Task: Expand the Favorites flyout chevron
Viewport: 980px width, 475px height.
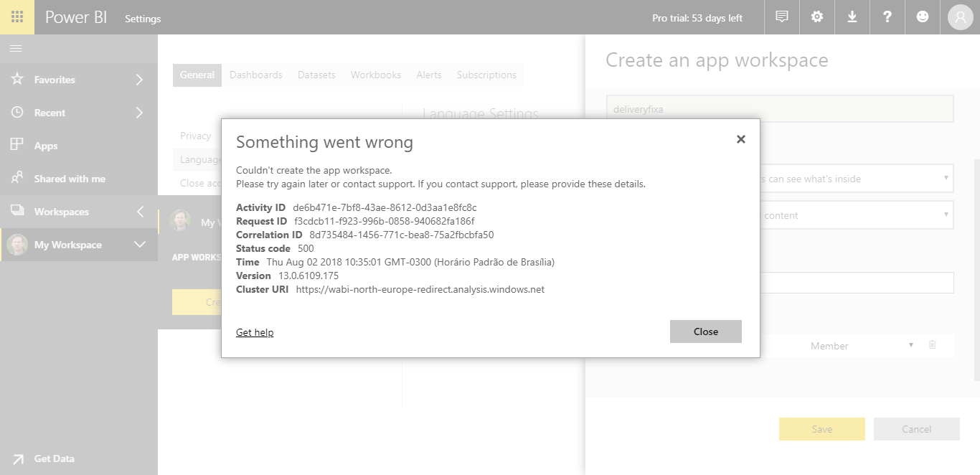Action: [140, 80]
